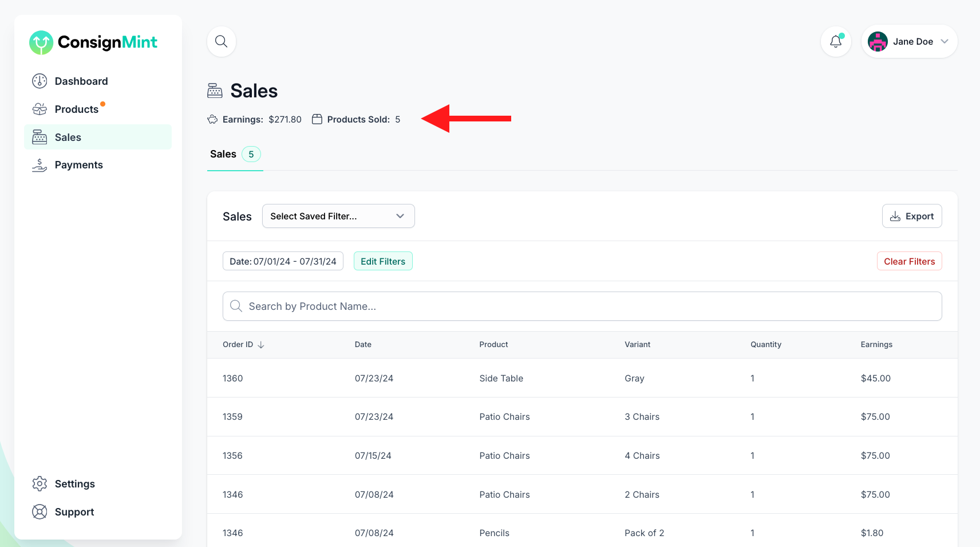Screen dimensions: 980x547
Task: Click the Variant column header
Action: 638,344
